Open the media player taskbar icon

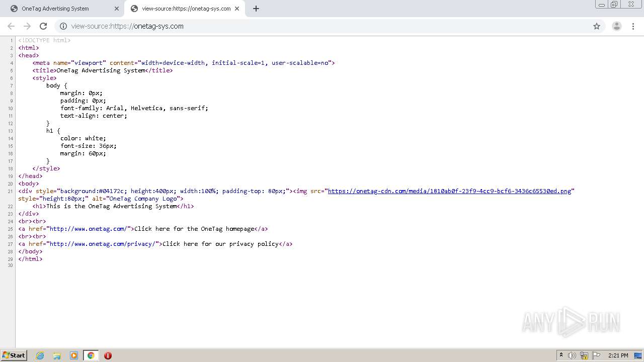(74, 355)
